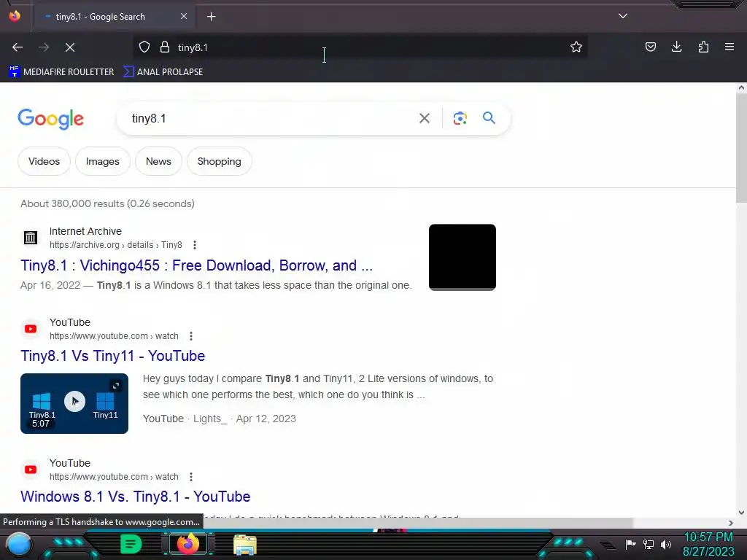Stop loading the page
The image size is (747, 560).
(69, 47)
